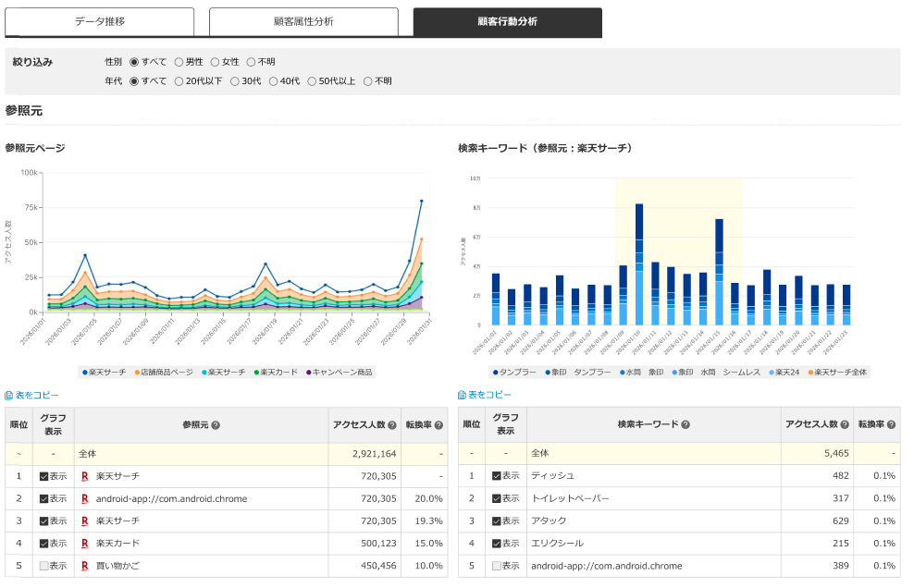This screenshot has width=914, height=588.
Task: Copy the 参照元 table via 表をコピー link
Action: coord(37,396)
